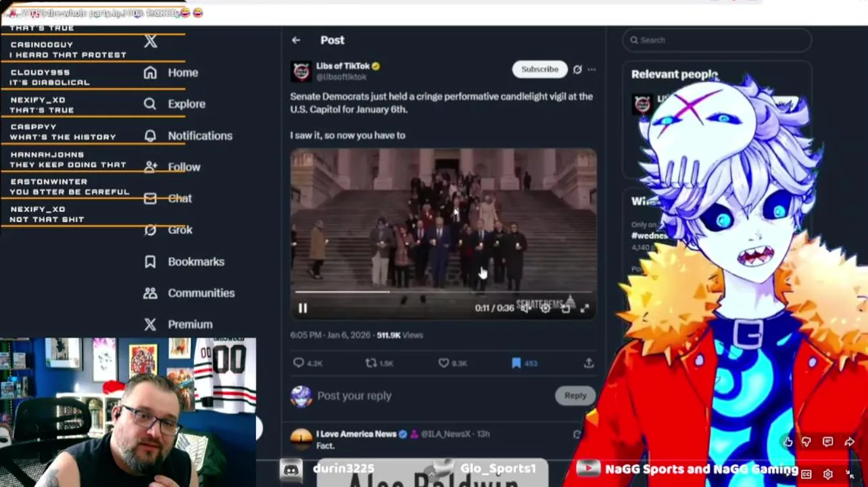Image resolution: width=868 pixels, height=487 pixels.
Task: Go back with the Post arrow
Action: 296,40
